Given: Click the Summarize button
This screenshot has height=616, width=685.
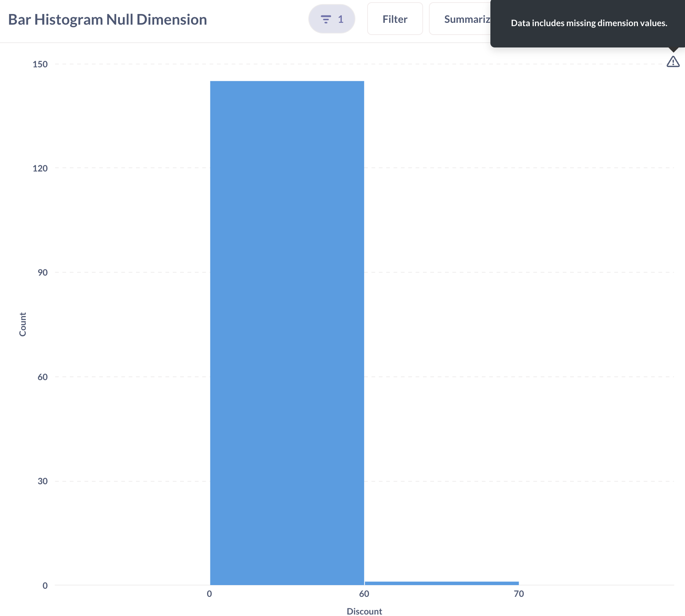Looking at the screenshot, I should click(x=461, y=19).
